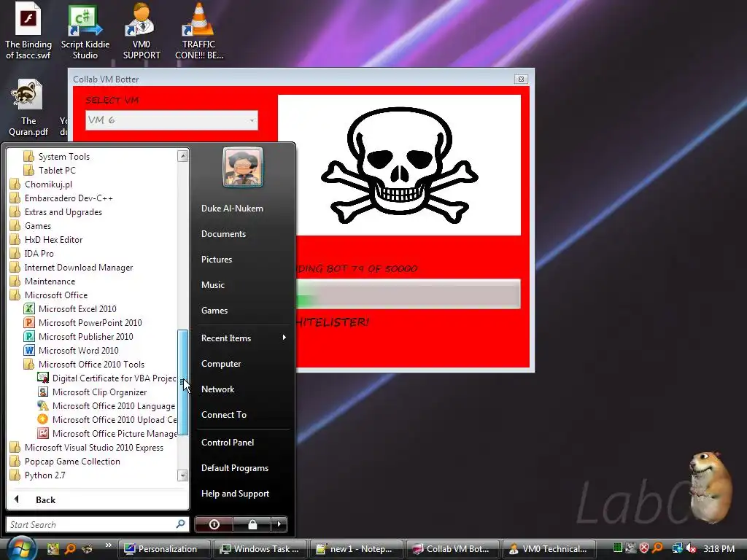Open Digital Certificate for VBA Projects

107,378
